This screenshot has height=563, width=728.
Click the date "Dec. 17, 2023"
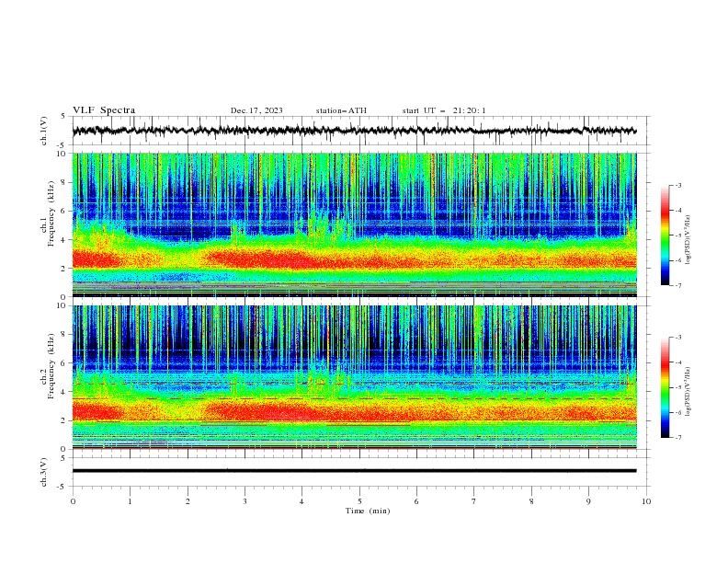[x=256, y=110]
